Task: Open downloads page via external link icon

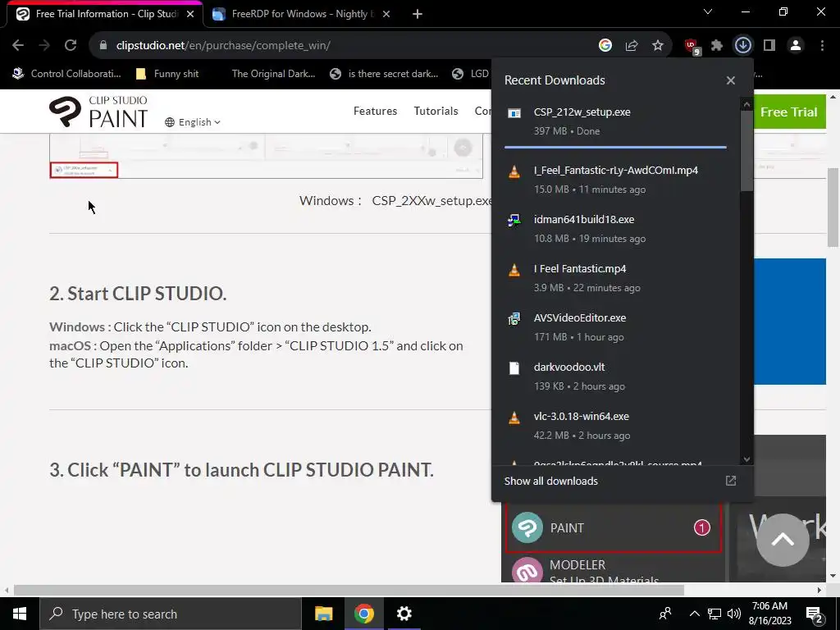Action: pyautogui.click(x=731, y=481)
